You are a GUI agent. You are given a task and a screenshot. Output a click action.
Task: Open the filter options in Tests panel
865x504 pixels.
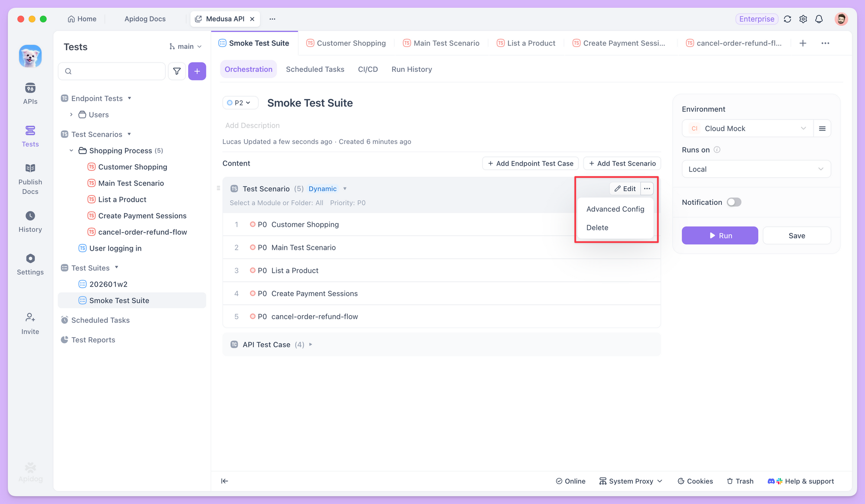point(177,71)
